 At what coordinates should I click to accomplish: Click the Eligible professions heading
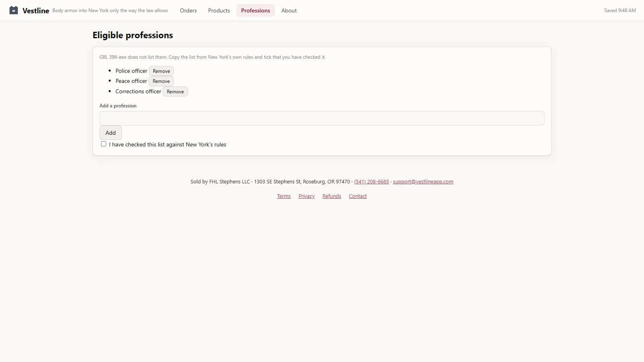click(133, 35)
